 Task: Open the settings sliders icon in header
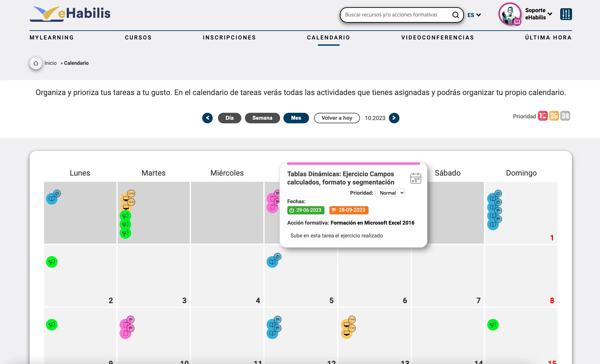[566, 14]
